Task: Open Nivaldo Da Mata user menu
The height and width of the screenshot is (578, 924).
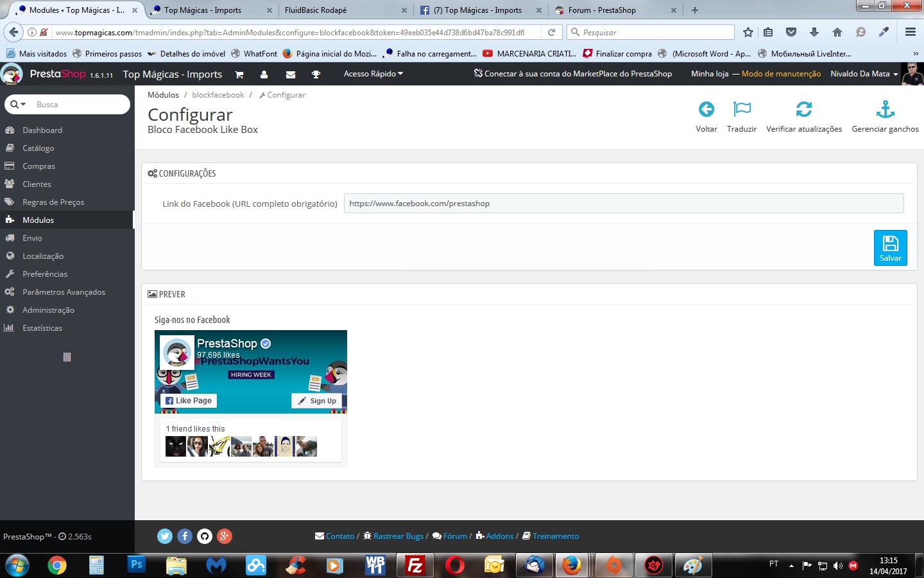Action: coord(864,74)
